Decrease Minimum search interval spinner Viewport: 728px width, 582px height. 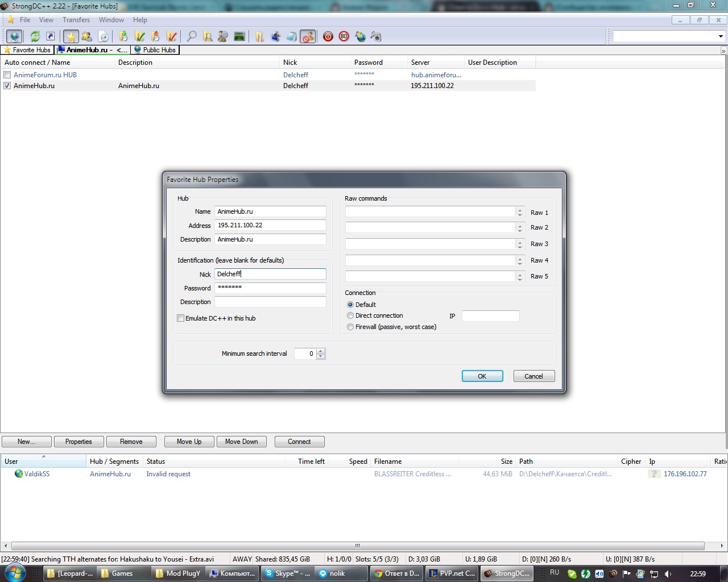click(x=321, y=356)
